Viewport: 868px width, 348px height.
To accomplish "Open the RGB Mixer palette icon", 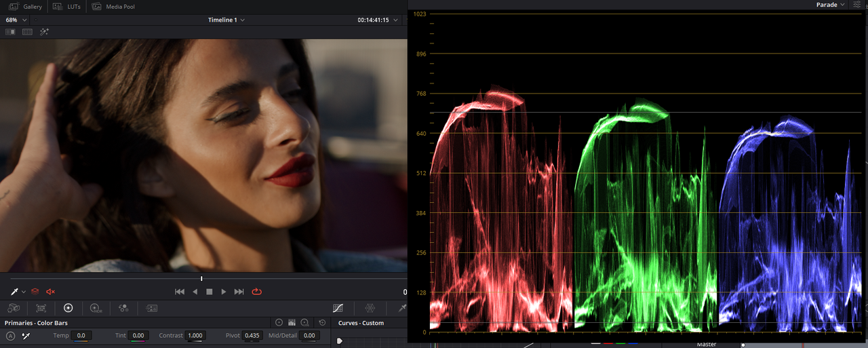I will (123, 308).
